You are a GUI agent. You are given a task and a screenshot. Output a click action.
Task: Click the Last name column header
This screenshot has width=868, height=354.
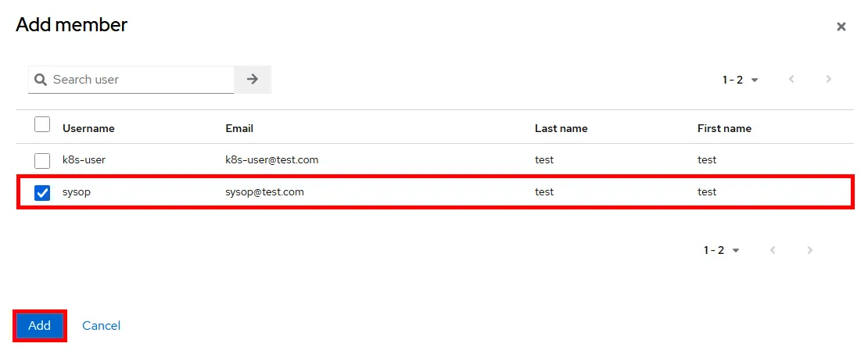tap(561, 128)
